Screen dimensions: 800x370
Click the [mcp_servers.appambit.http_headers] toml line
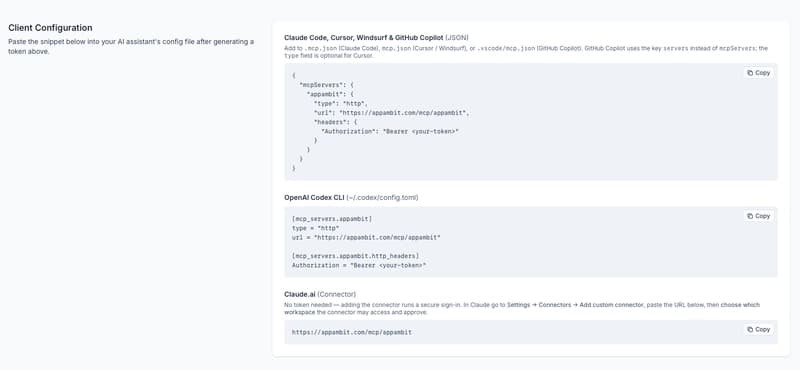coord(356,256)
